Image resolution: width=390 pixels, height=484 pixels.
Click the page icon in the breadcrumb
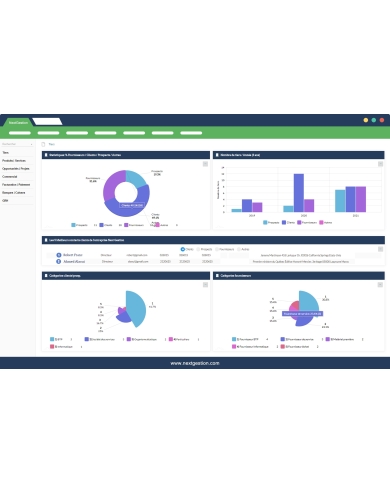[43, 144]
